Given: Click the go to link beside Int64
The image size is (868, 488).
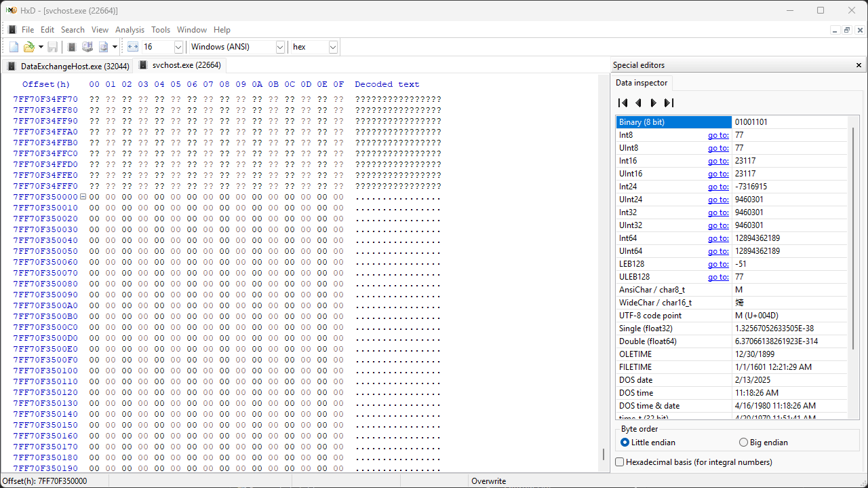Looking at the screenshot, I should tap(718, 238).
